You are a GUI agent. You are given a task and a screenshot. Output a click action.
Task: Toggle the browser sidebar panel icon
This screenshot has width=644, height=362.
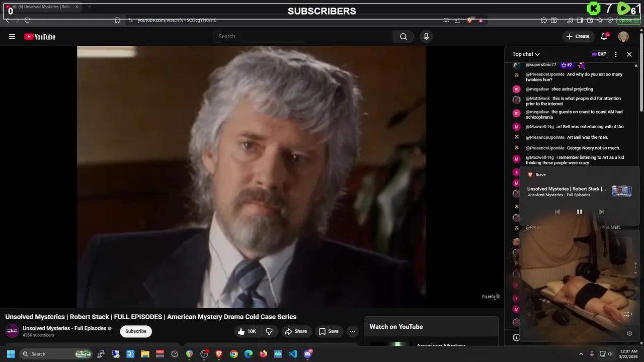[x=580, y=20]
